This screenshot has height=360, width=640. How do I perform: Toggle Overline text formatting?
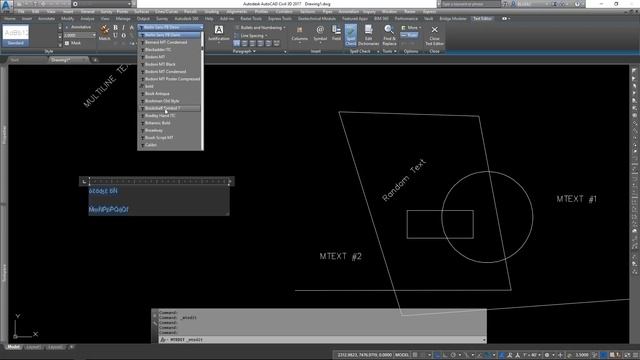[123, 36]
